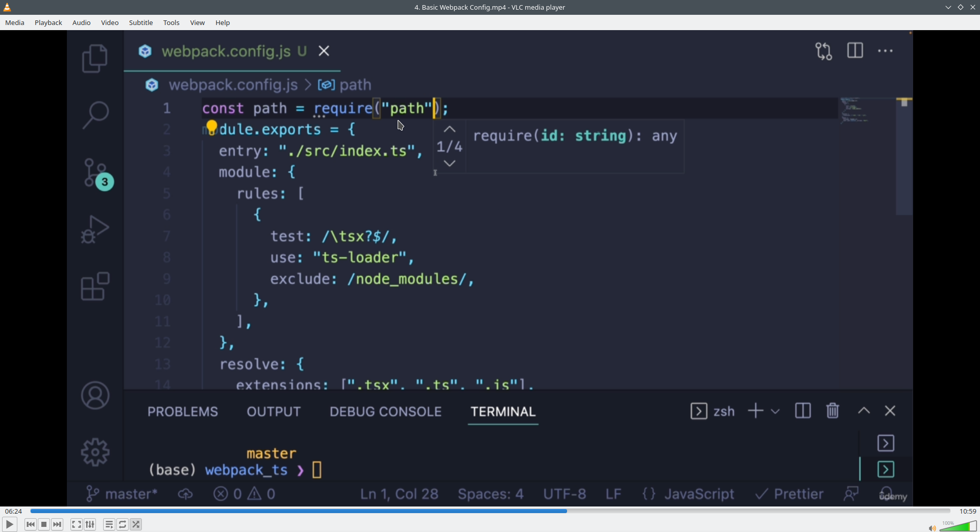
Task: Open the launch profile dropdown next to plus
Action: (775, 411)
